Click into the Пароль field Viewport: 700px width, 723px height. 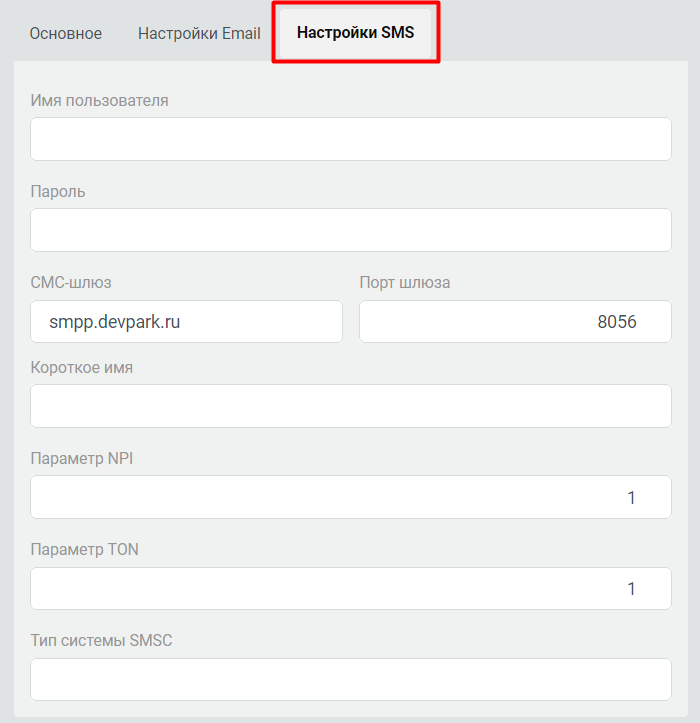click(x=350, y=230)
